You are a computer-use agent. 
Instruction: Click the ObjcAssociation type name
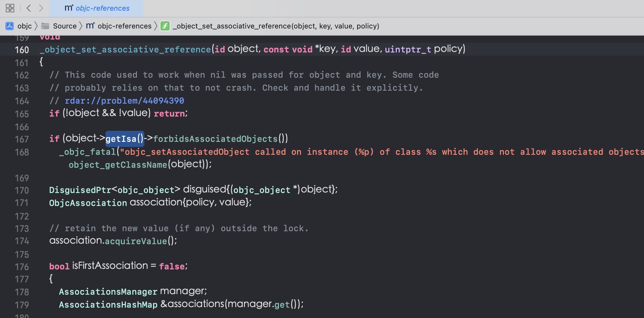click(x=88, y=203)
